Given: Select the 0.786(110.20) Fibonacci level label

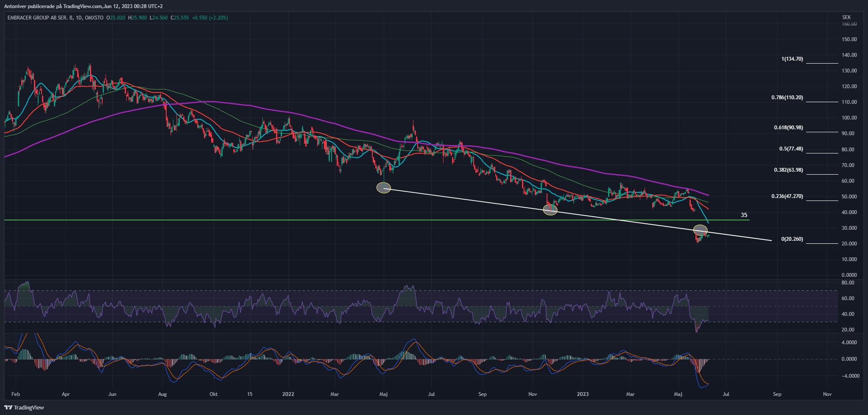Looking at the screenshot, I should point(787,97).
